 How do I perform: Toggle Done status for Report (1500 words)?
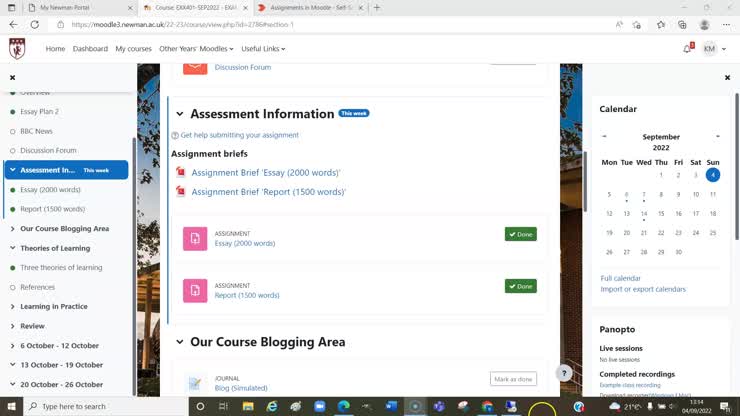tap(521, 286)
